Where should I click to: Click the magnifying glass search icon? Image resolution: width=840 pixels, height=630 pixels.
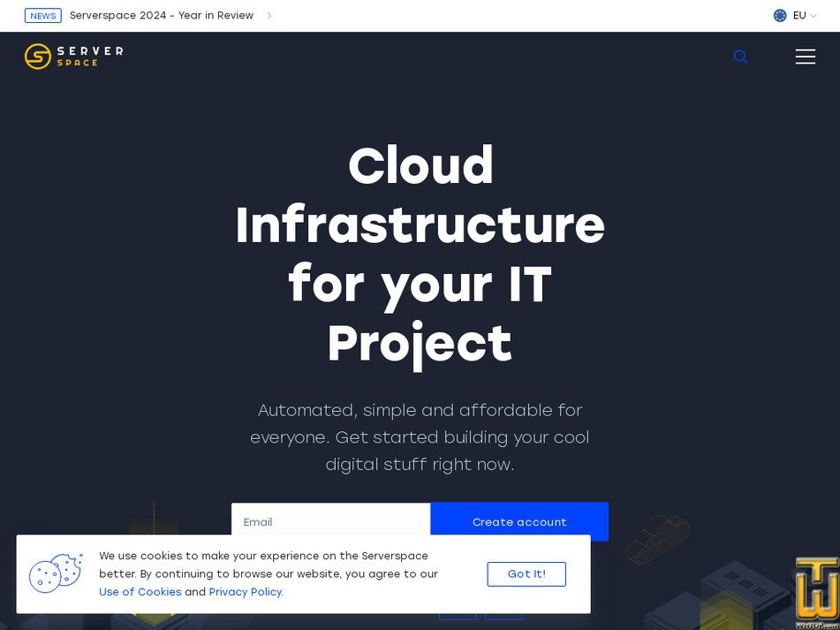(x=740, y=57)
